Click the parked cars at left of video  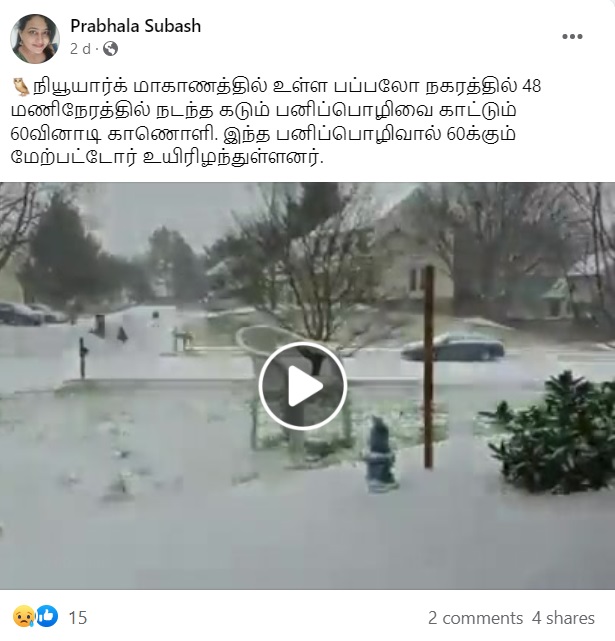(x=33, y=314)
